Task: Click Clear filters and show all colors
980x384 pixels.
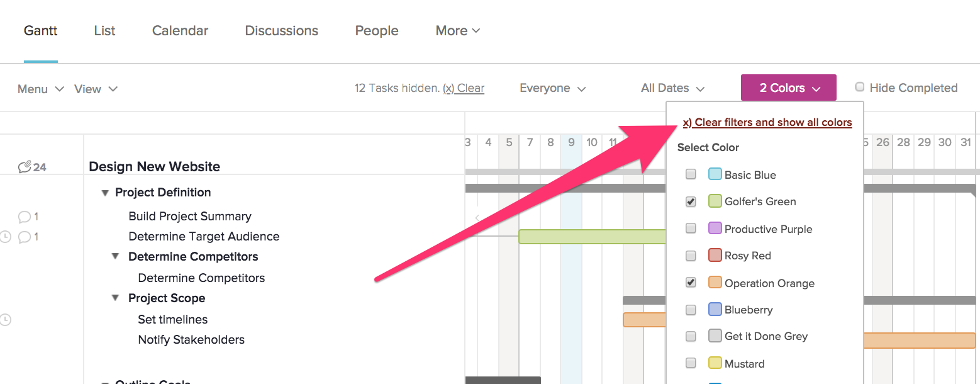Action: tap(766, 123)
